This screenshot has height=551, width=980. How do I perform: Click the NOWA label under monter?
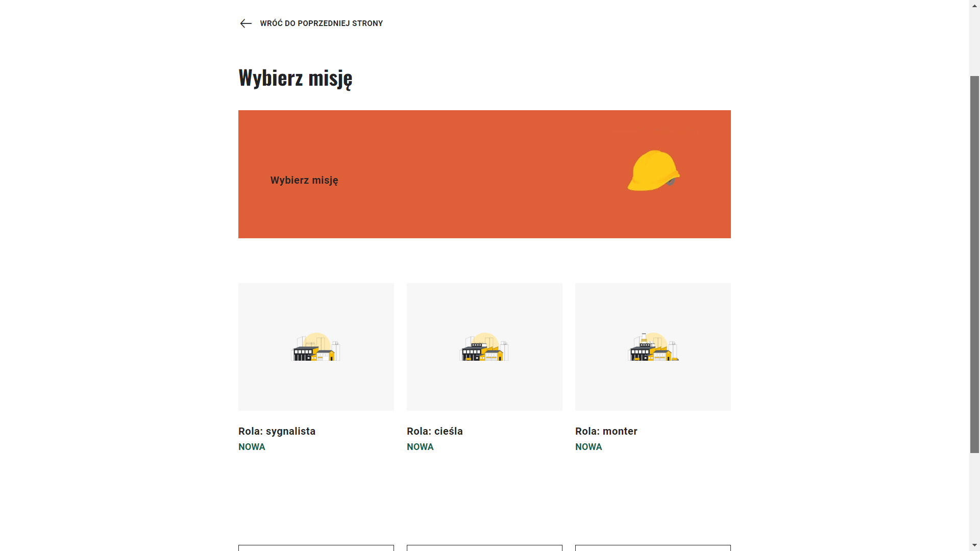click(589, 447)
